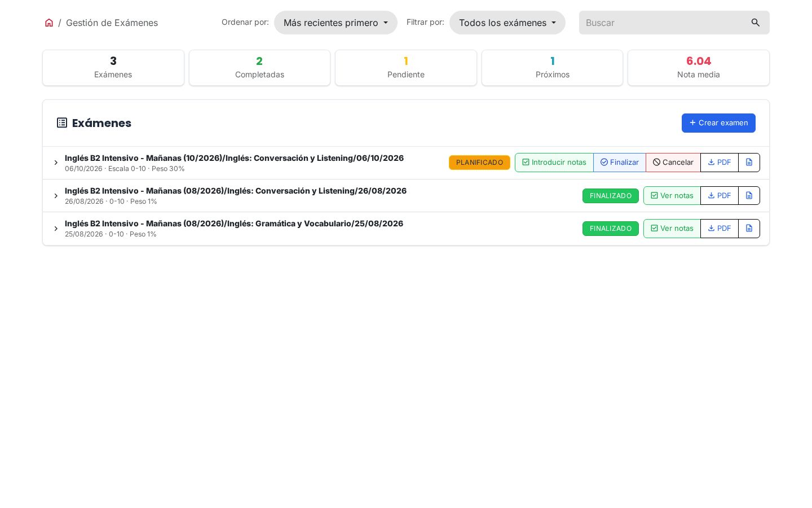Click the Gestión de Exámenes breadcrumb
Screen dimensions: 812x508
coord(112,23)
